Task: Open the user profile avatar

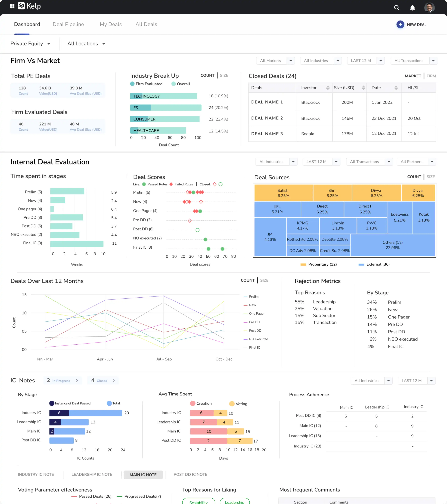Action: [429, 8]
